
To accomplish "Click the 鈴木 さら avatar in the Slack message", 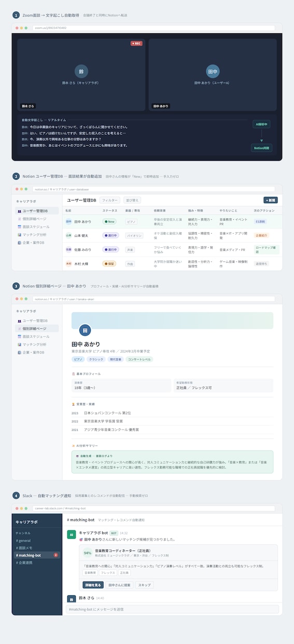I will (72, 599).
